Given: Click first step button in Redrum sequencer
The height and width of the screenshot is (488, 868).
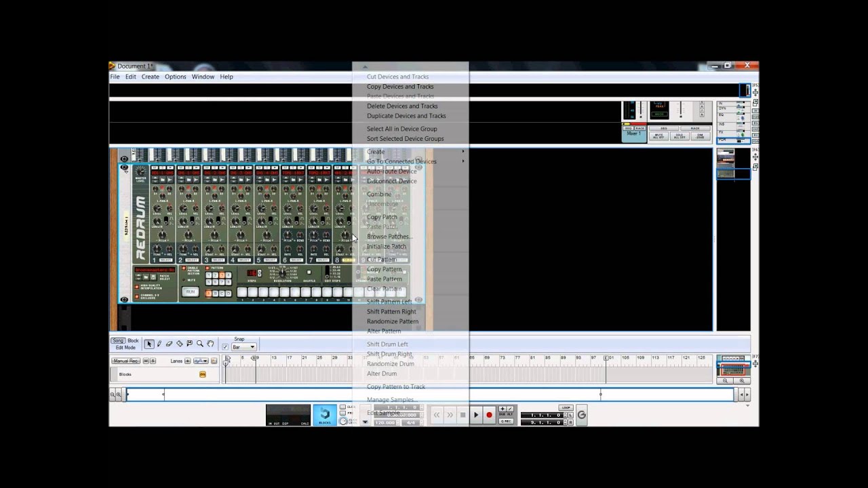Looking at the screenshot, I should (x=242, y=292).
